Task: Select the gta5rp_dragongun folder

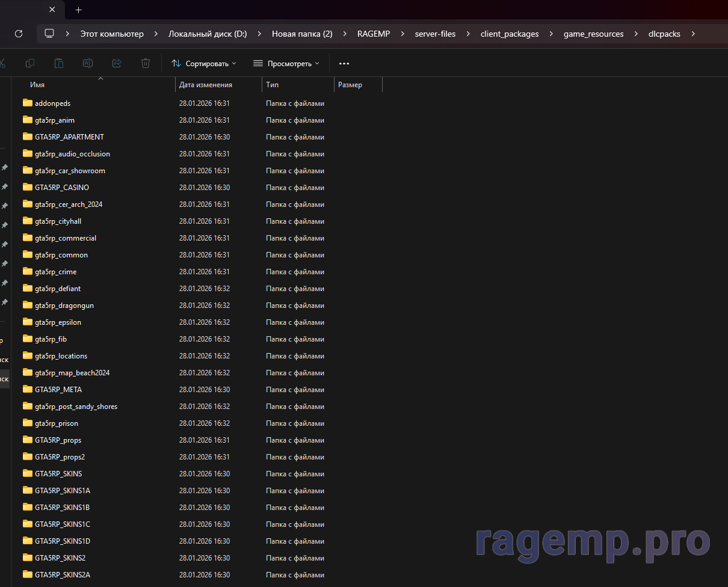Action: pyautogui.click(x=64, y=306)
